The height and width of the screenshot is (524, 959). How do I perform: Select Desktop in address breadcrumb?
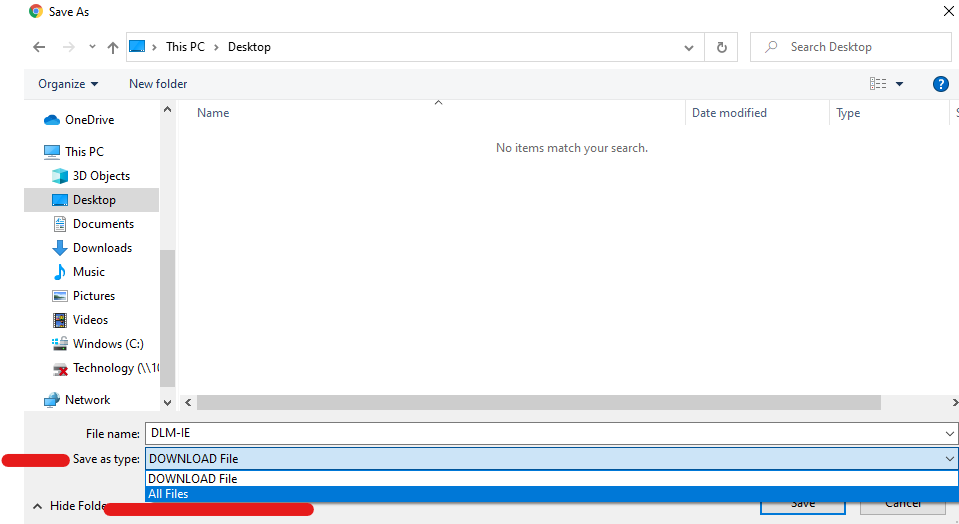click(x=249, y=47)
